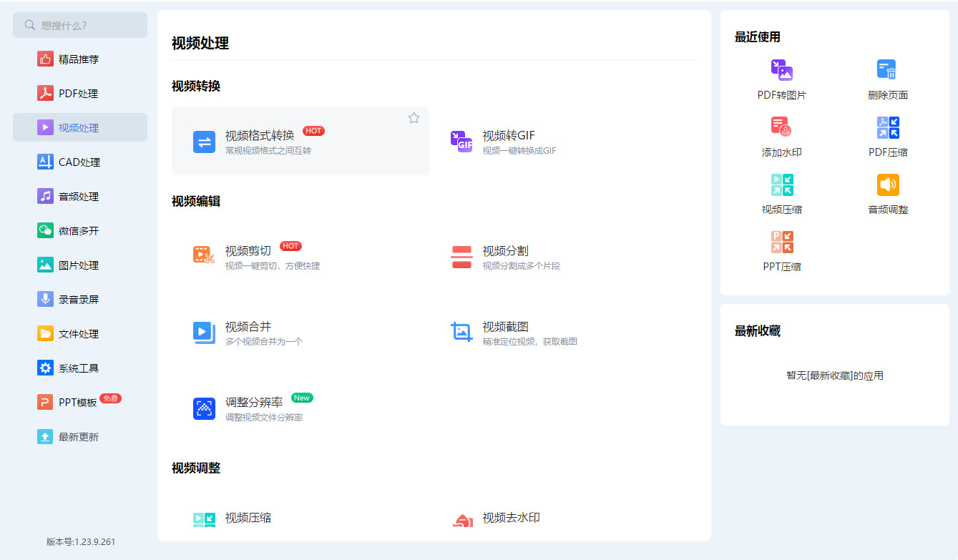Click the 视频合并 blue play icon
The height and width of the screenshot is (560, 958).
[204, 333]
